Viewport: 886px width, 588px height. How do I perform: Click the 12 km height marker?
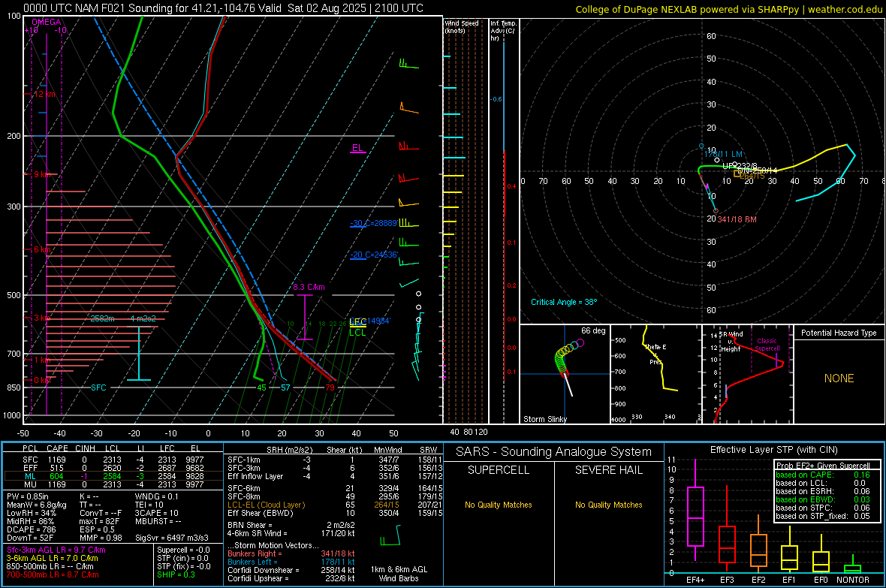(x=44, y=94)
